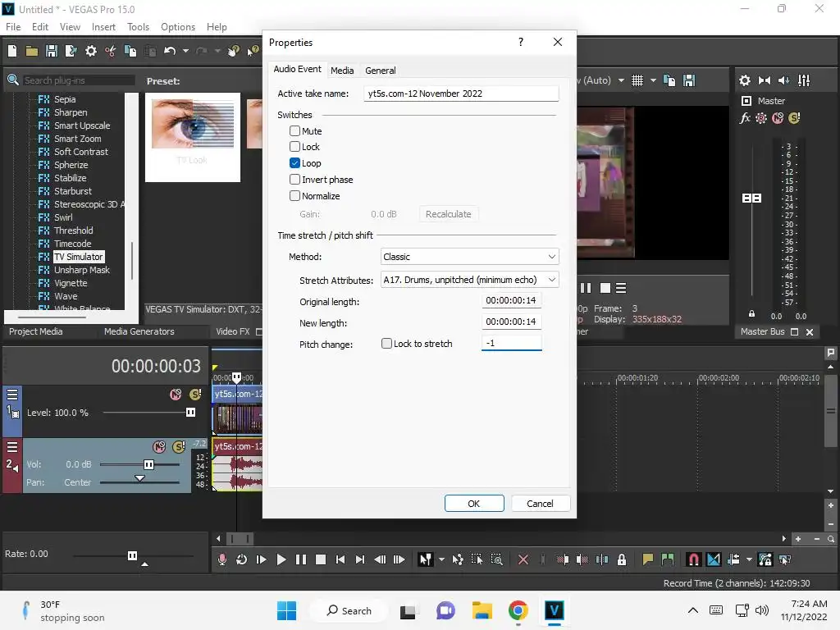Click Solo icon on audio track 2
840x630 pixels.
click(179, 447)
